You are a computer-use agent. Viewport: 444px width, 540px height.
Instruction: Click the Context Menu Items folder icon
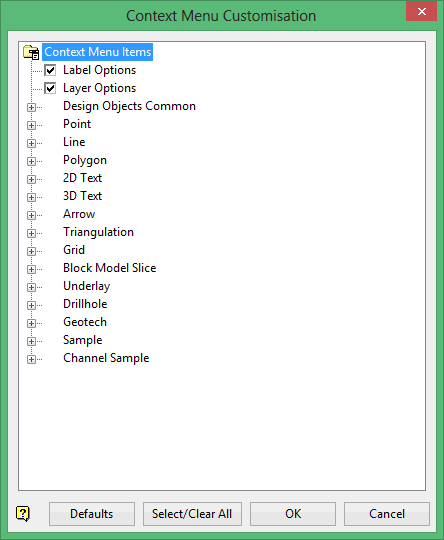click(31, 52)
